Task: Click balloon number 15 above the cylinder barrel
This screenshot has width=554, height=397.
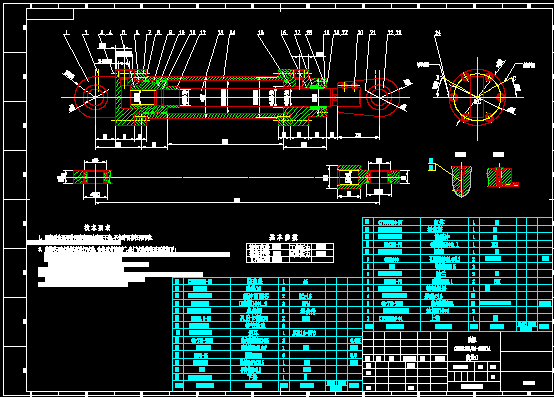Action: click(260, 33)
